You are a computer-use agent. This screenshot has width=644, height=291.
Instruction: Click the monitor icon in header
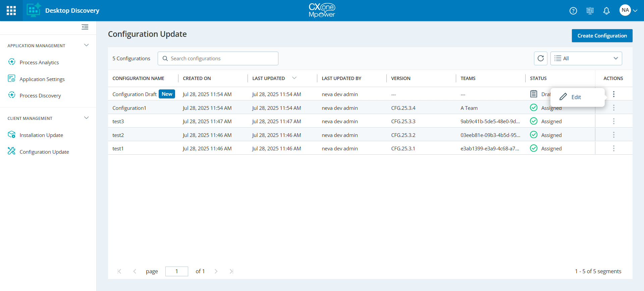point(590,11)
